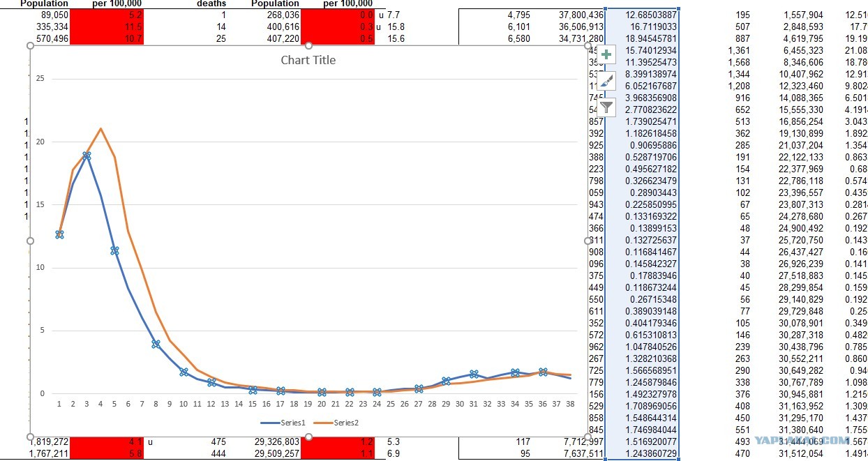The width and height of the screenshot is (868, 461).
Task: Select the 'Chart Title' text in chart
Action: [x=308, y=60]
